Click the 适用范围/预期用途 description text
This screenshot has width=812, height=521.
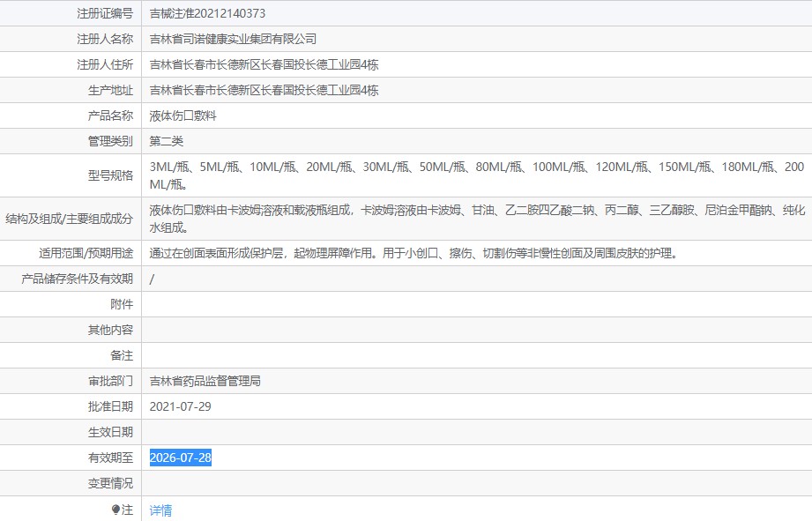tap(413, 253)
